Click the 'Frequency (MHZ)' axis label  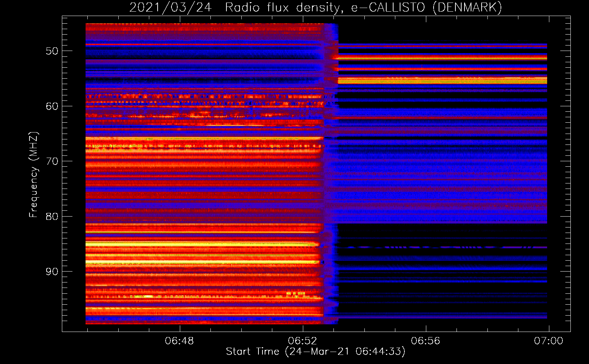click(33, 175)
